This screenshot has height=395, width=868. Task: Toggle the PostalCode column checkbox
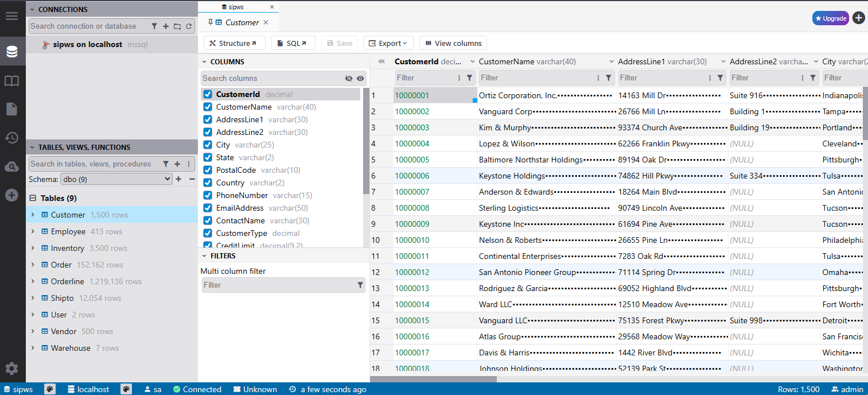click(x=208, y=170)
